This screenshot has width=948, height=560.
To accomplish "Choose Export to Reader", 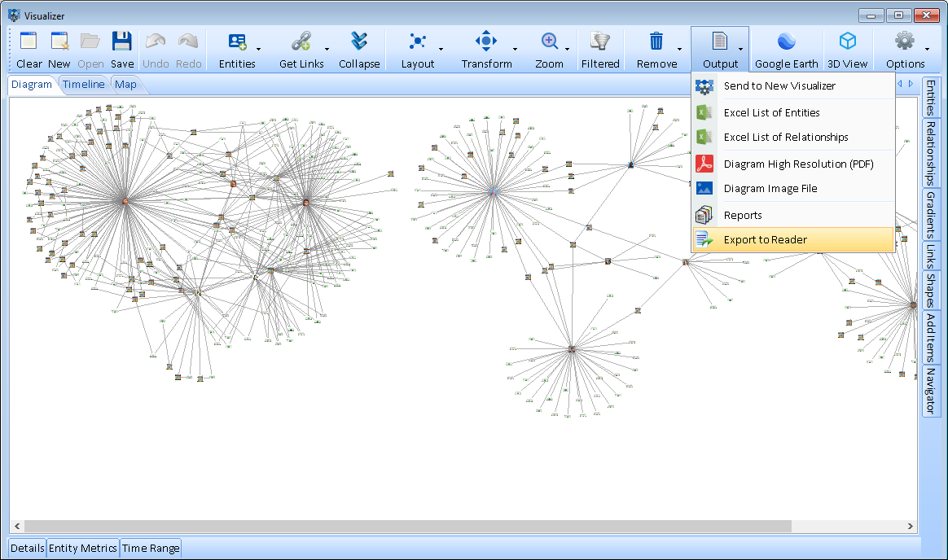I will [x=793, y=240].
